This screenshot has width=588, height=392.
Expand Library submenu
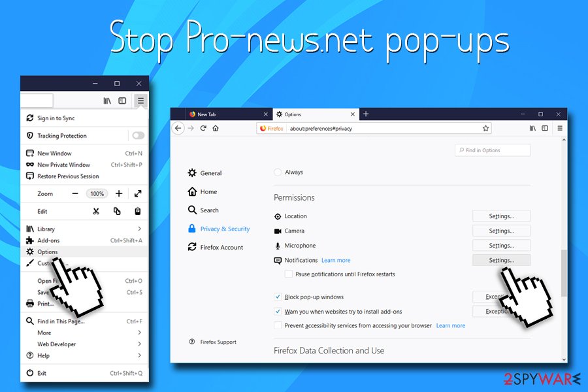coord(84,229)
